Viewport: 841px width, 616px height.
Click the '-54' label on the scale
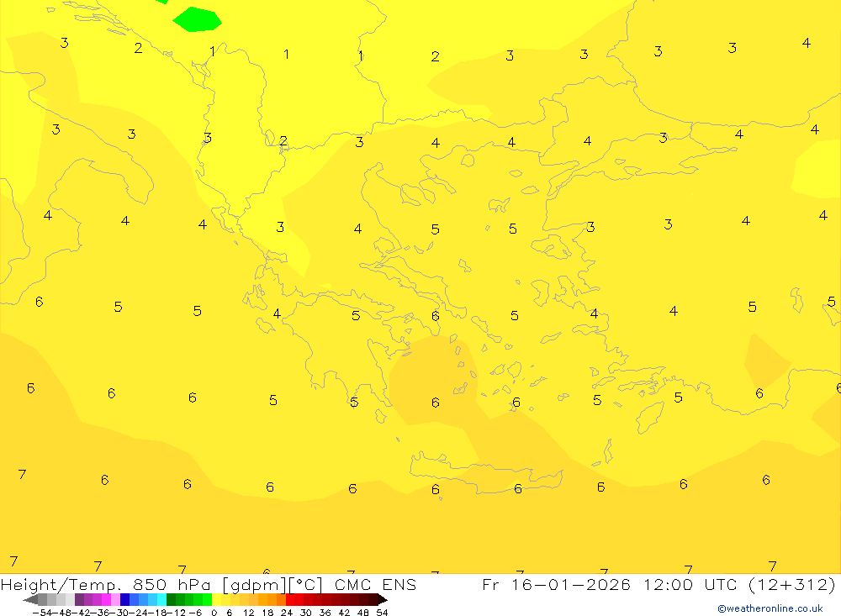pos(41,613)
